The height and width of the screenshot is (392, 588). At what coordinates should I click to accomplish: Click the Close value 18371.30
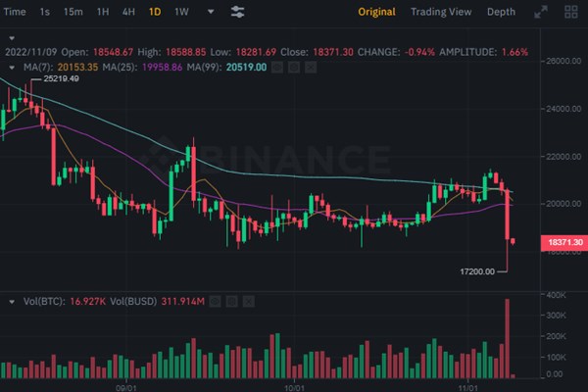(333, 52)
